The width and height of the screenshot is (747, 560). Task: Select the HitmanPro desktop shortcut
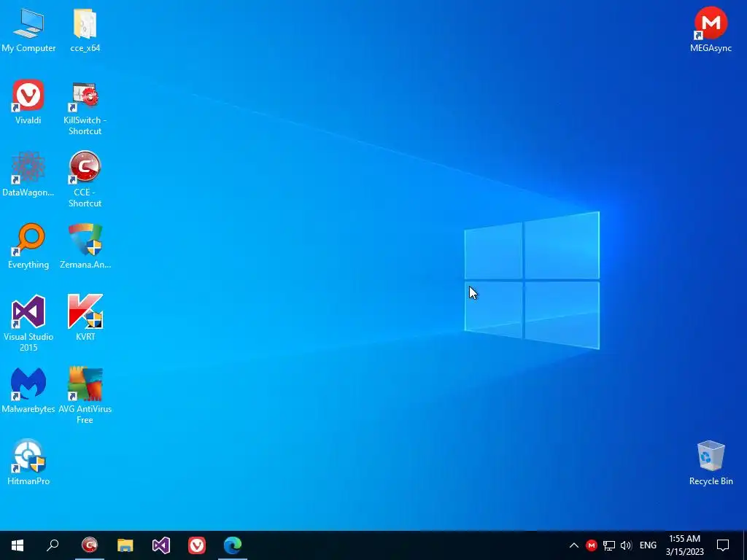pos(28,462)
